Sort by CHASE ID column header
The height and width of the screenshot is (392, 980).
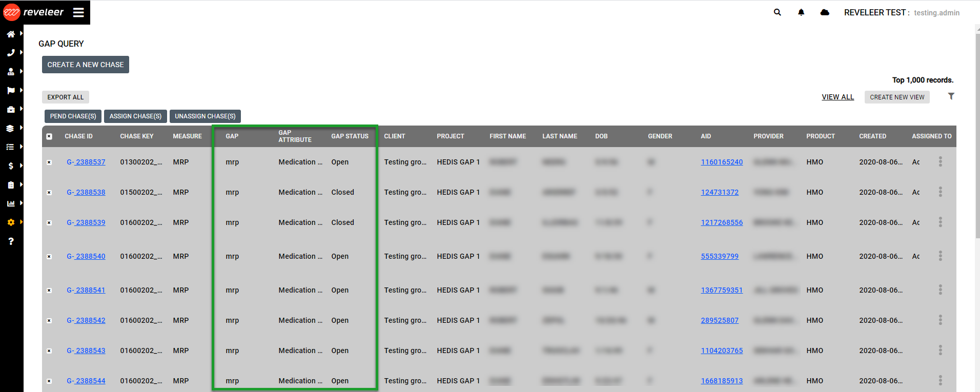[x=78, y=136]
